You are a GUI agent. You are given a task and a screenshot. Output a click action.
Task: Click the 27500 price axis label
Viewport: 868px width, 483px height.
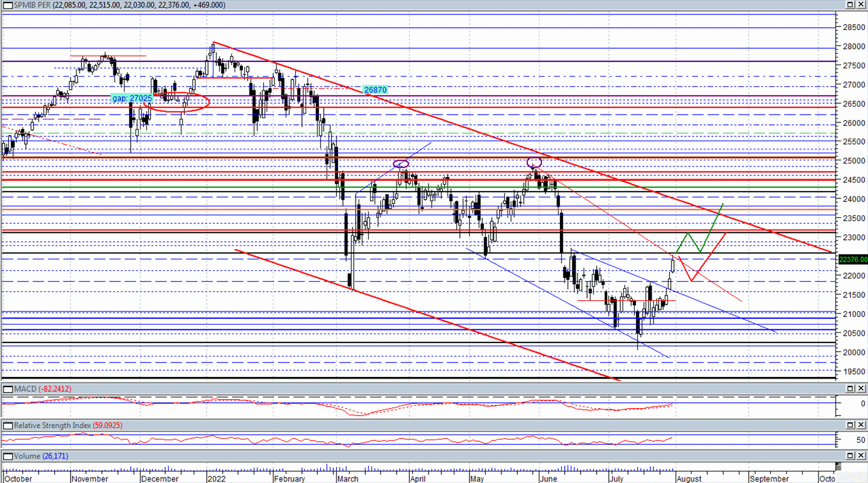[853, 66]
